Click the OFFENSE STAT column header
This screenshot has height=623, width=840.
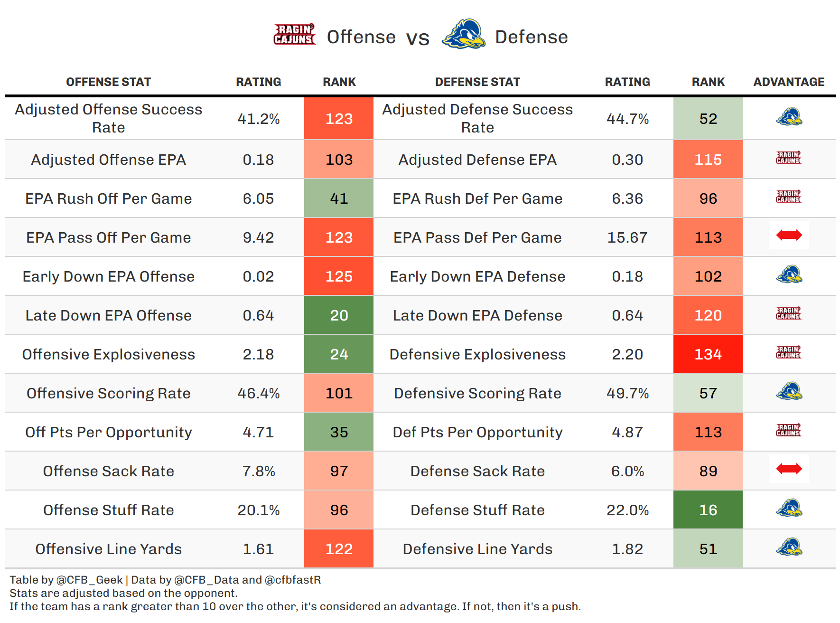point(108,82)
